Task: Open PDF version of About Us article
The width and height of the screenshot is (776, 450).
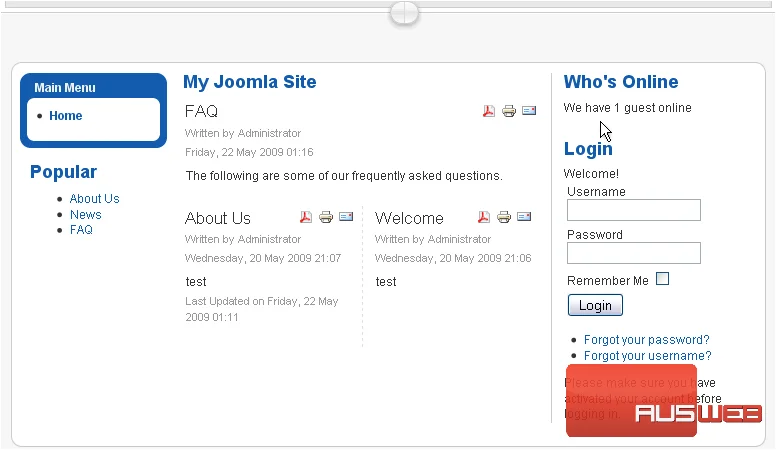Action: (x=306, y=217)
